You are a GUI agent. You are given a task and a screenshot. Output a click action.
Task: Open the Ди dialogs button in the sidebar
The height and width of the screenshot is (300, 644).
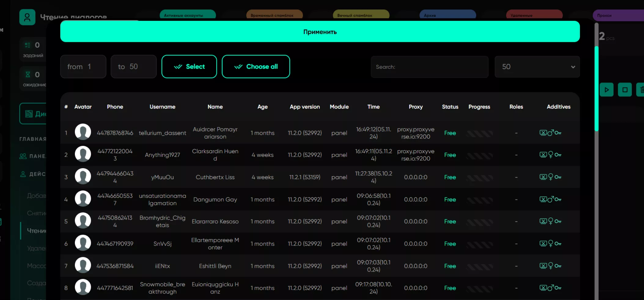point(33,114)
